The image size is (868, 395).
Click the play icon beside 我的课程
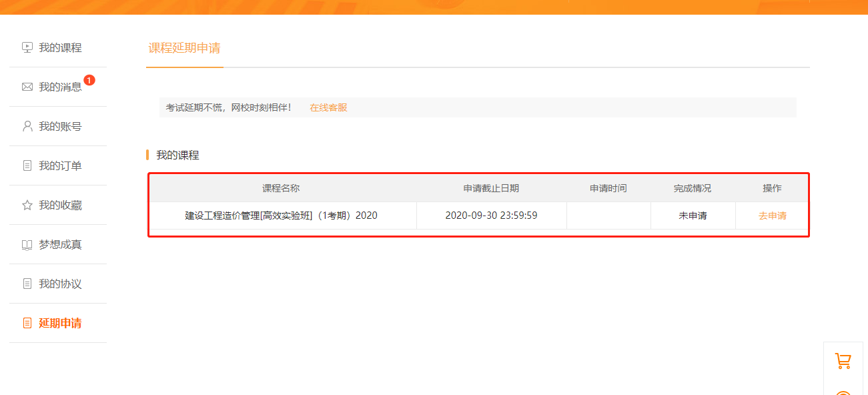point(27,47)
